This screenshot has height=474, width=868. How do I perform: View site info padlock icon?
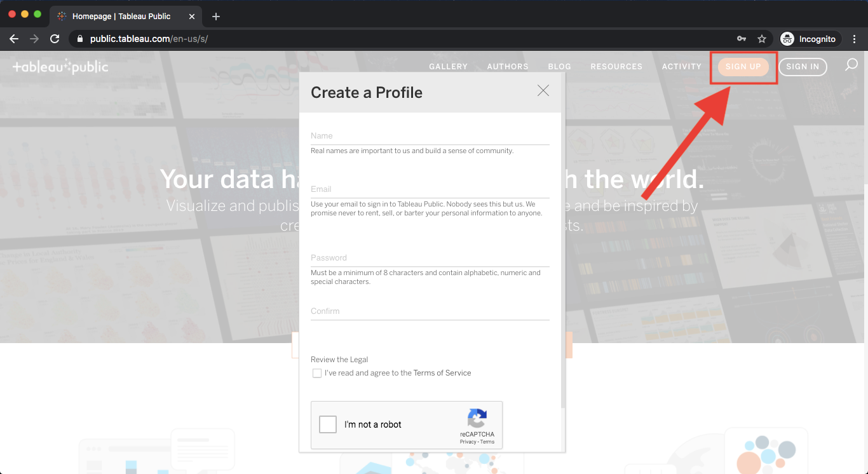[79, 39]
